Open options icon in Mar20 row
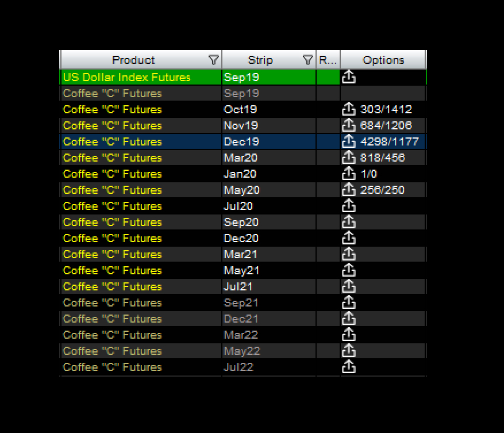Image resolution: width=504 pixels, height=433 pixels. [x=348, y=158]
